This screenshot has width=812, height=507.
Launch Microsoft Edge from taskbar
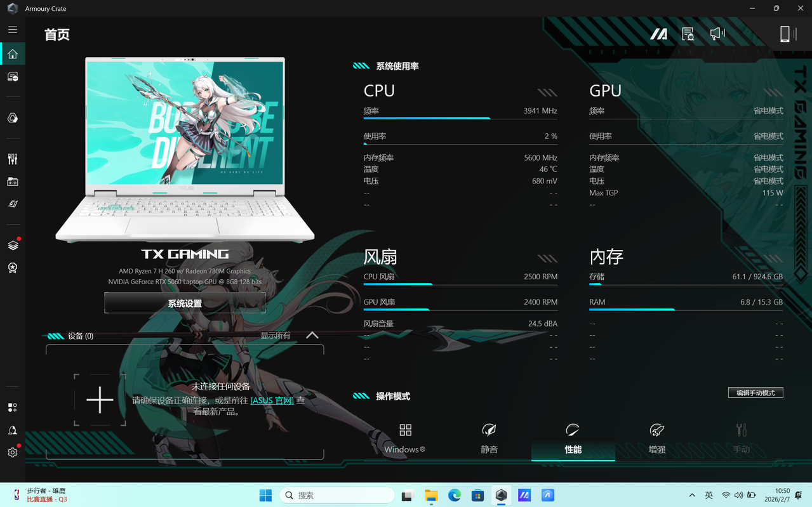455,495
